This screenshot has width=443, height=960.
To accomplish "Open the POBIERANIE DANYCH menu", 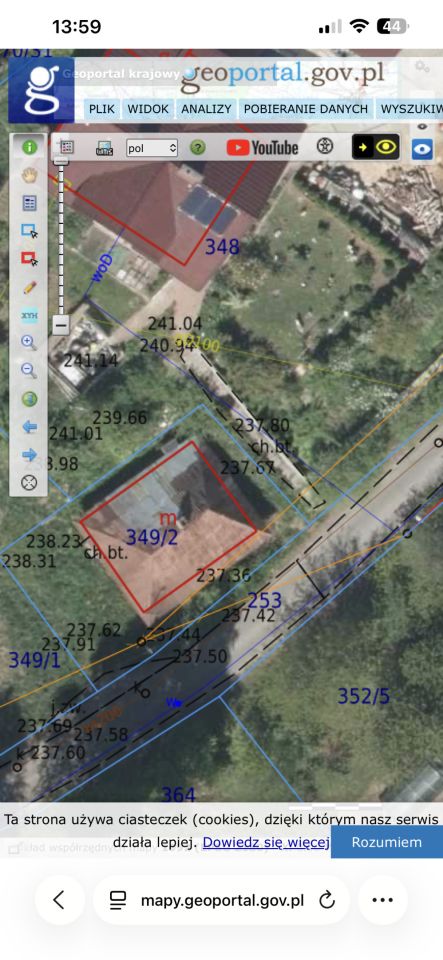I will pyautogui.click(x=306, y=110).
